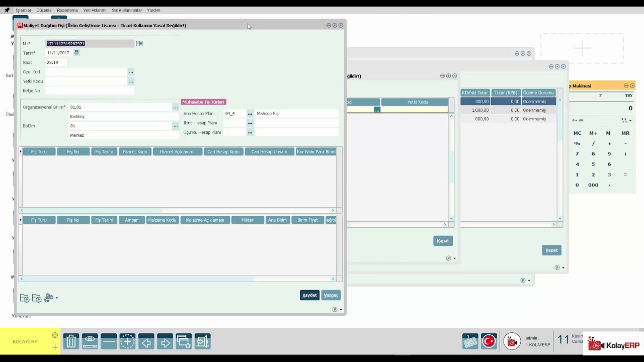
Task: Click the exit door icon in bottom toolbar
Action: [203, 342]
